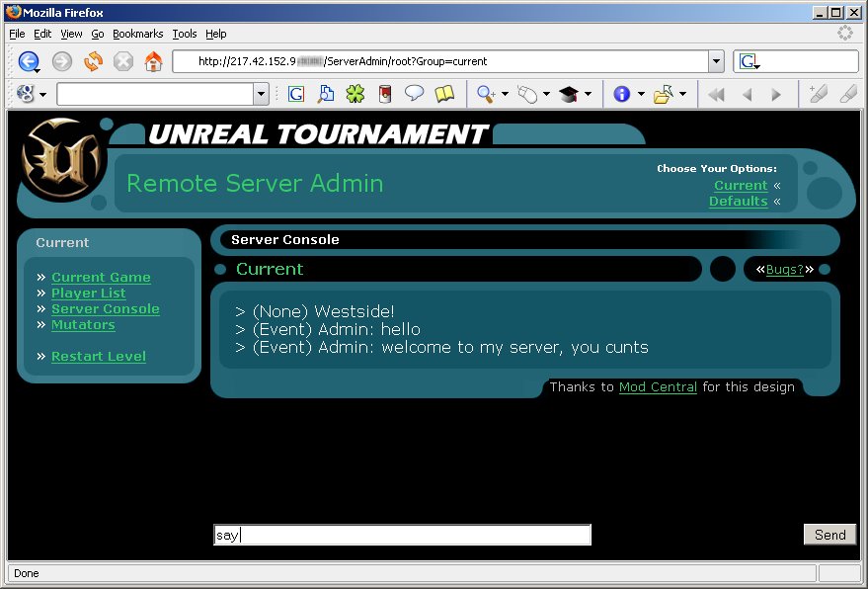
Task: Click the blue info circle icon
Action: tap(622, 94)
